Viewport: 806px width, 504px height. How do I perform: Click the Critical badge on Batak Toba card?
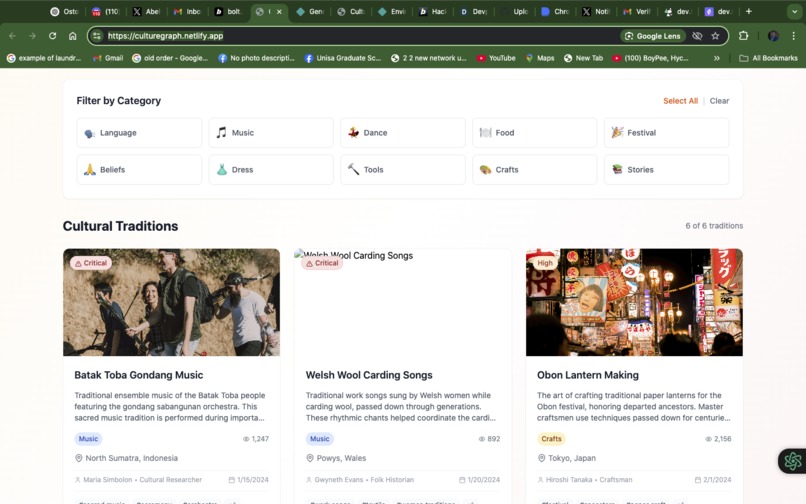[91, 263]
